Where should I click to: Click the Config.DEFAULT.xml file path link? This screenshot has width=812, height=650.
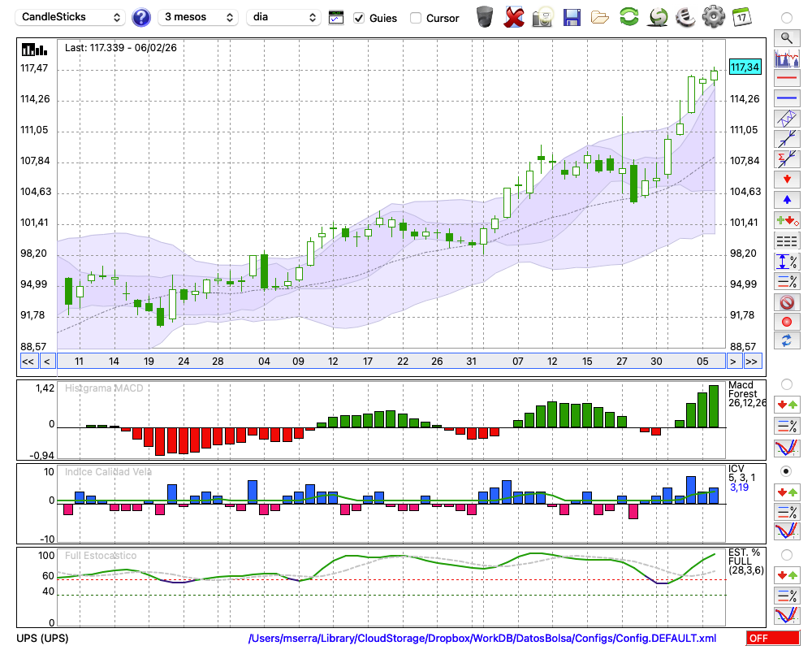[482, 639]
